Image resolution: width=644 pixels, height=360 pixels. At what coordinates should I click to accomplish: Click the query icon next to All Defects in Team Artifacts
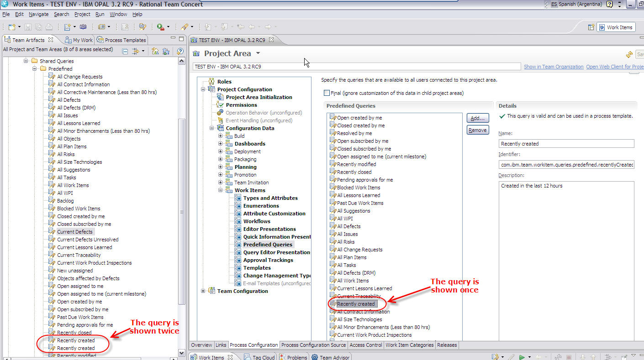point(52,100)
